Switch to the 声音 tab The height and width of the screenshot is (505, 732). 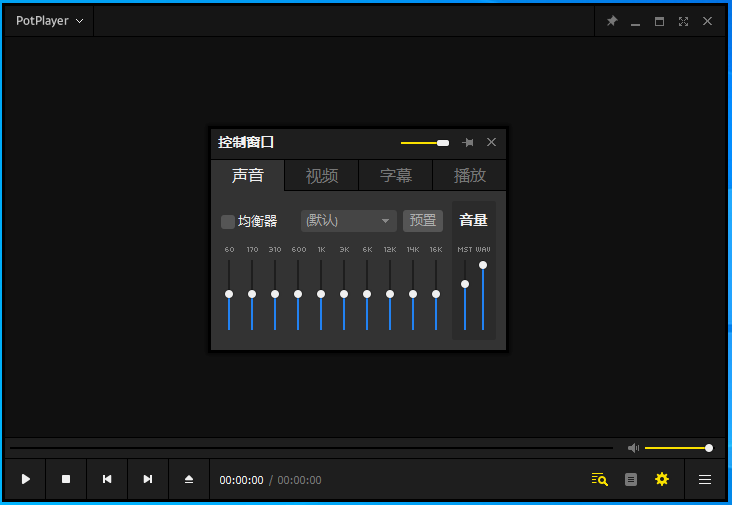pos(247,175)
